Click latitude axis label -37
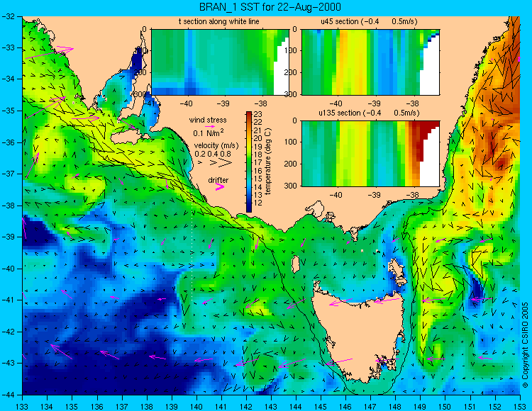Image resolution: width=532 pixels, height=411 pixels. point(7,174)
